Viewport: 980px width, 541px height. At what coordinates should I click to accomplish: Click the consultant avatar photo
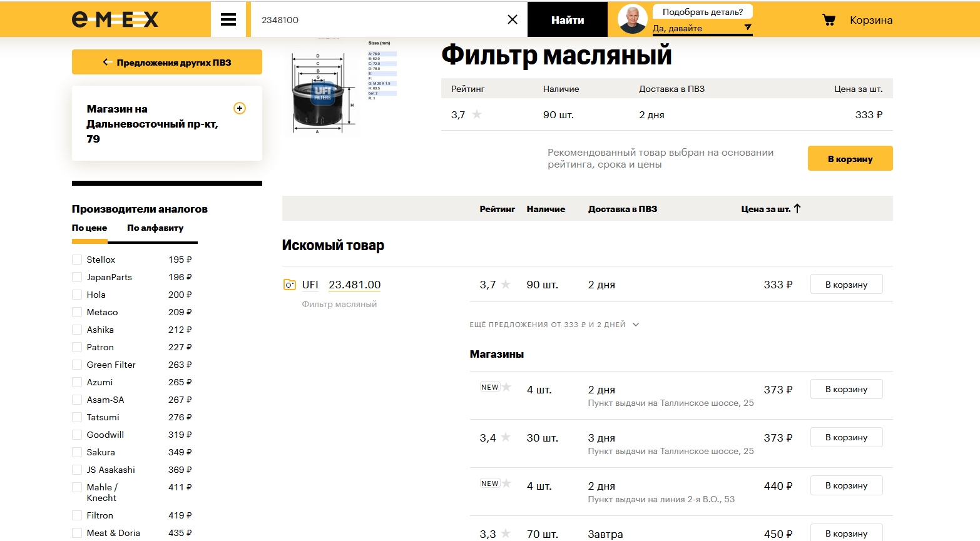tap(632, 19)
